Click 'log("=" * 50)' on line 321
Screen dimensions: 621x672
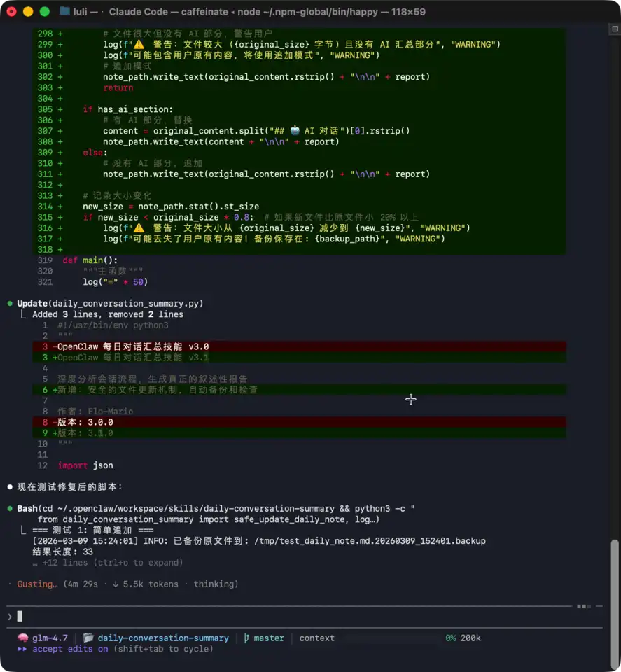click(x=115, y=281)
